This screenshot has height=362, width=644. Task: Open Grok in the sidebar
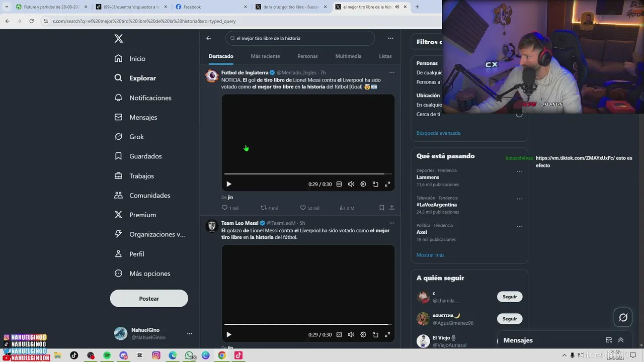(129, 137)
